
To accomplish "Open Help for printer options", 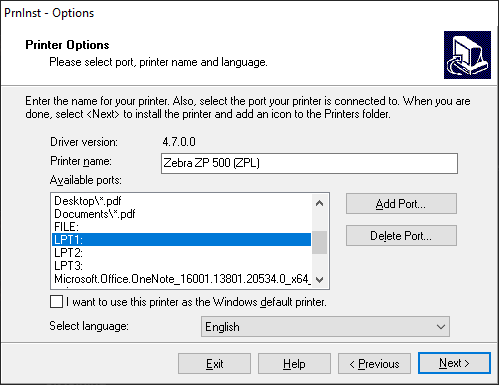I will coord(294,364).
